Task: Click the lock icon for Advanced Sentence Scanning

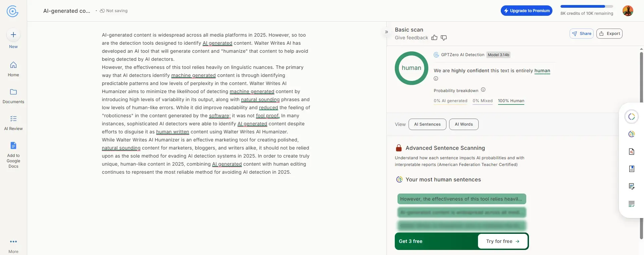Action: pyautogui.click(x=399, y=148)
